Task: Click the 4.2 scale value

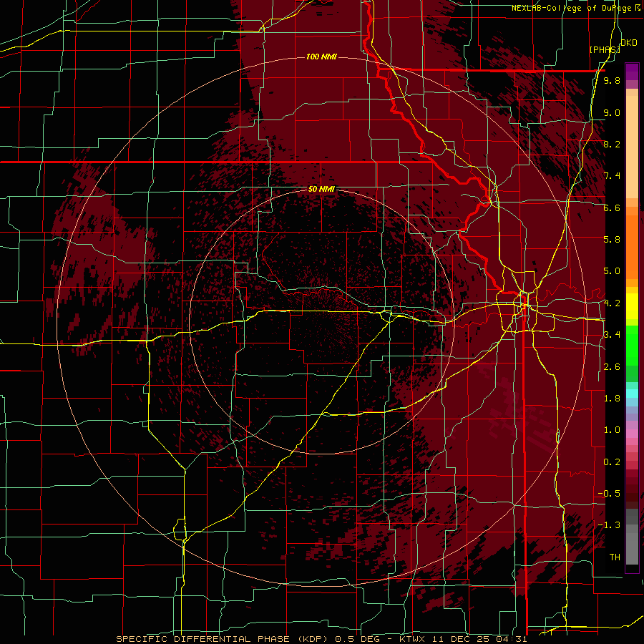Action: (x=612, y=303)
